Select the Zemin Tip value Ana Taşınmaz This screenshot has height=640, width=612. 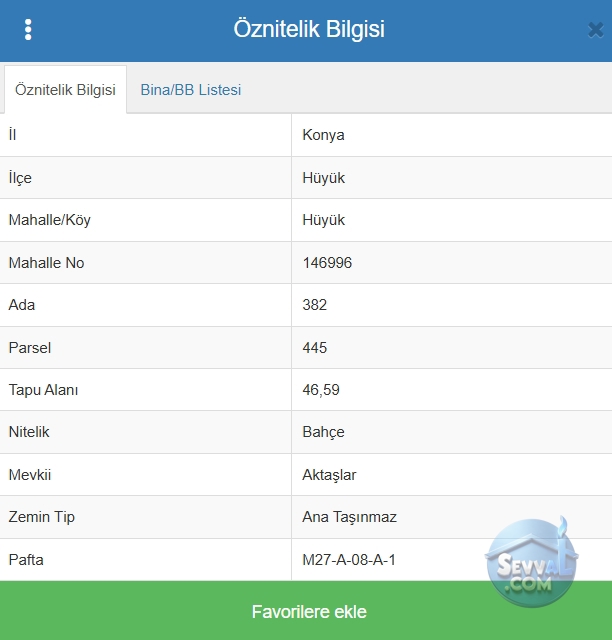click(x=349, y=517)
